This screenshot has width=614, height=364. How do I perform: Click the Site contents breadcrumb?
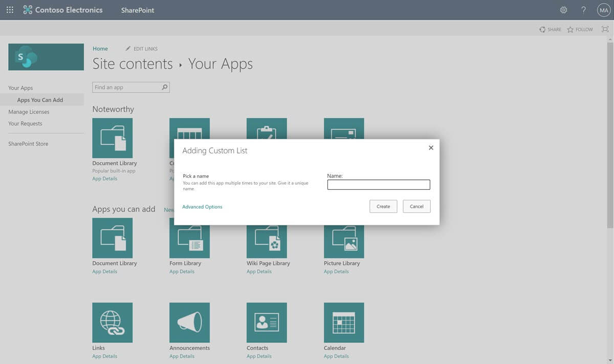(133, 64)
